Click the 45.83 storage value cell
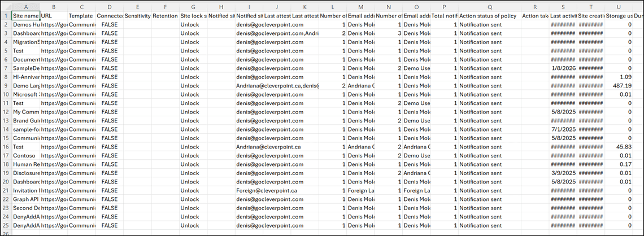This screenshot has height=236, width=644. [x=619, y=147]
